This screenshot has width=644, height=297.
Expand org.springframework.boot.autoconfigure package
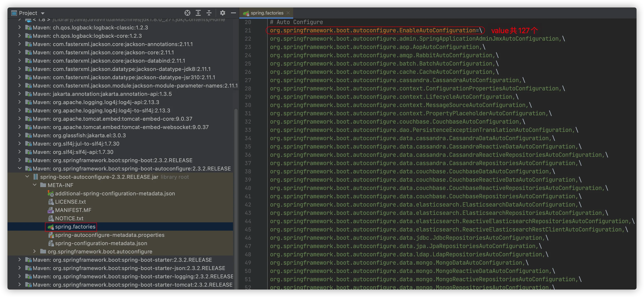(x=35, y=252)
